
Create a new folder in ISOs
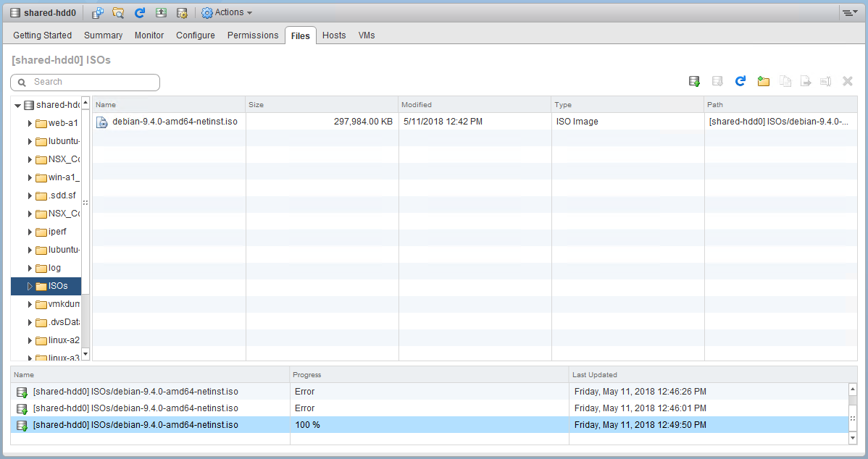pos(763,82)
